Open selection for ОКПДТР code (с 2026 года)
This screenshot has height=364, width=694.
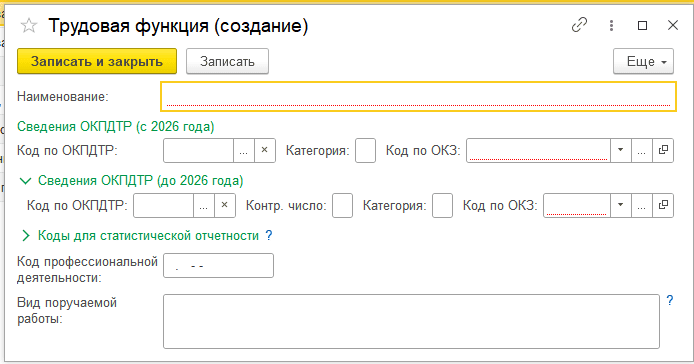(x=243, y=151)
